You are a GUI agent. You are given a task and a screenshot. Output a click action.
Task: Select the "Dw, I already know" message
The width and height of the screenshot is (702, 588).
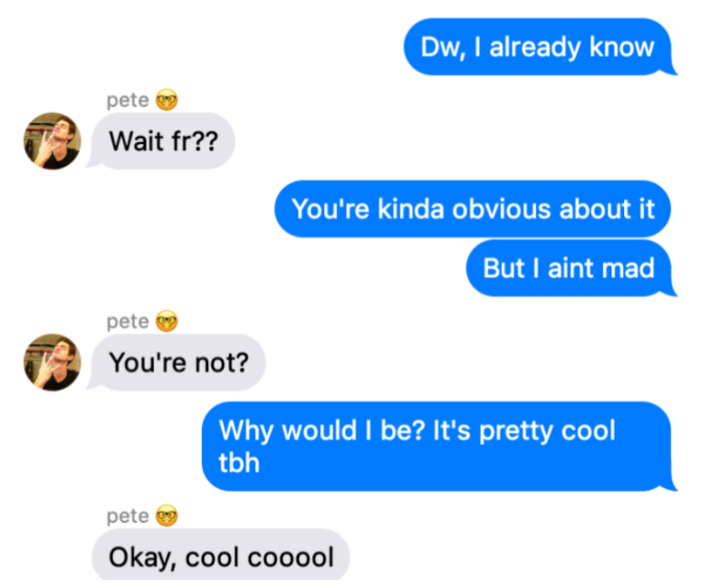(537, 47)
